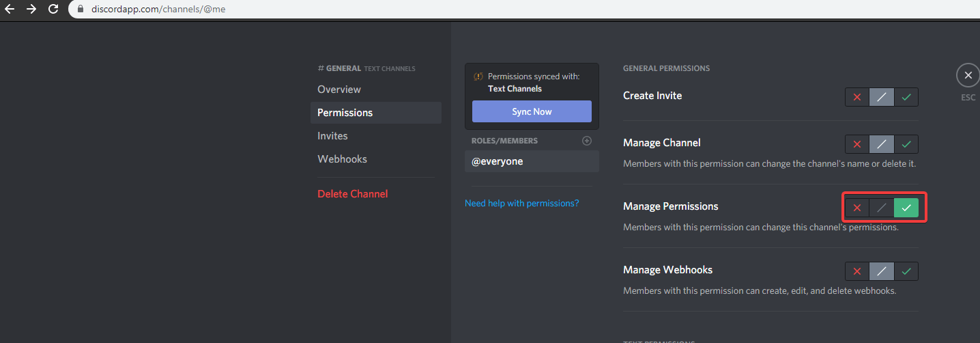Click the Sync Now button
Viewport: 980px width, 343px height.
coord(532,111)
